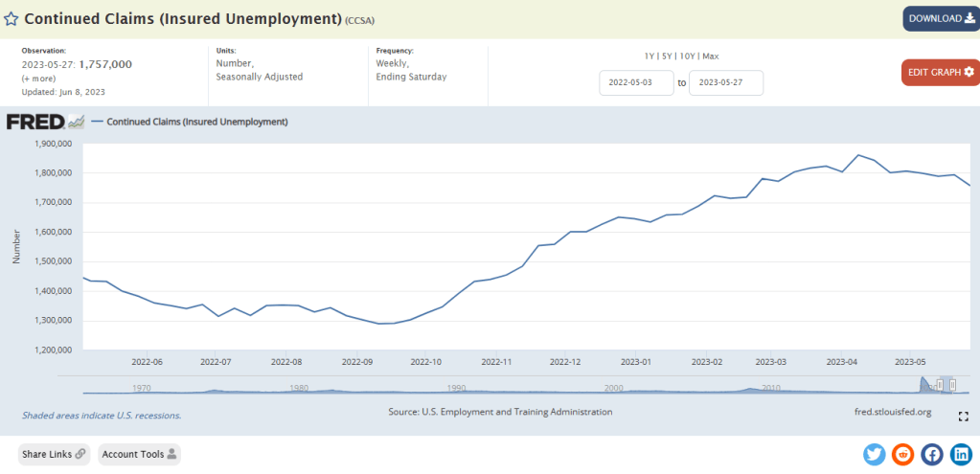This screenshot has height=474, width=980.
Task: Share chart on Reddit
Action: tap(902, 454)
